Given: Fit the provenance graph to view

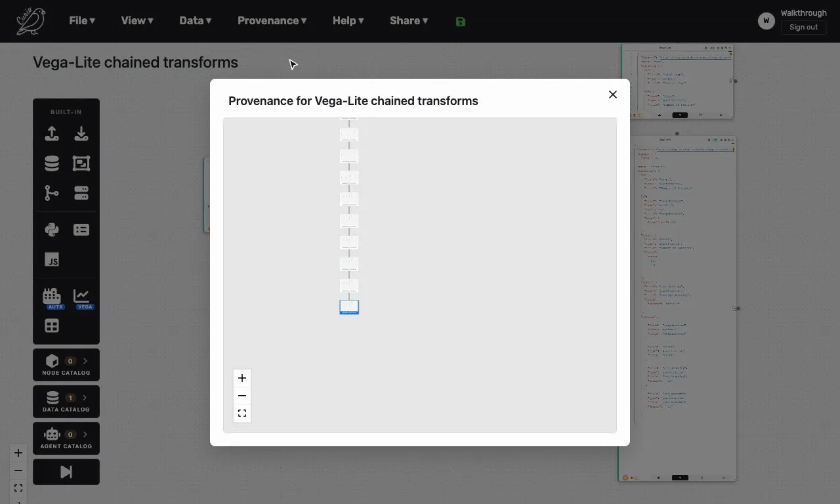Looking at the screenshot, I should (x=242, y=413).
